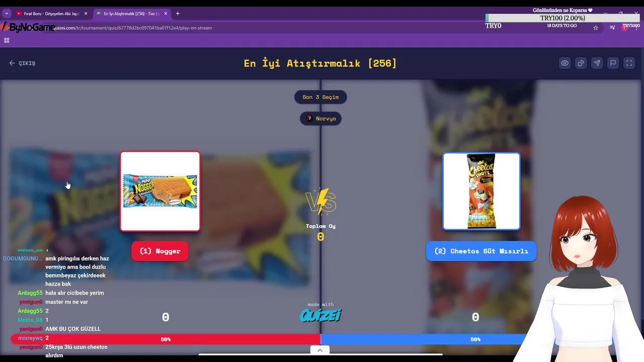Image resolution: width=644 pixels, height=362 pixels.
Task: Click the lightning VS emblem
Action: [320, 201]
